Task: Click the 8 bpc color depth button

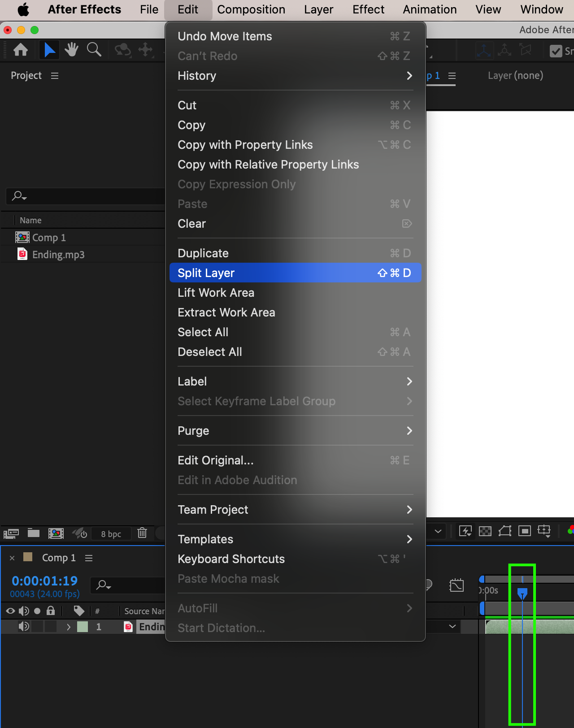Action: point(111,533)
